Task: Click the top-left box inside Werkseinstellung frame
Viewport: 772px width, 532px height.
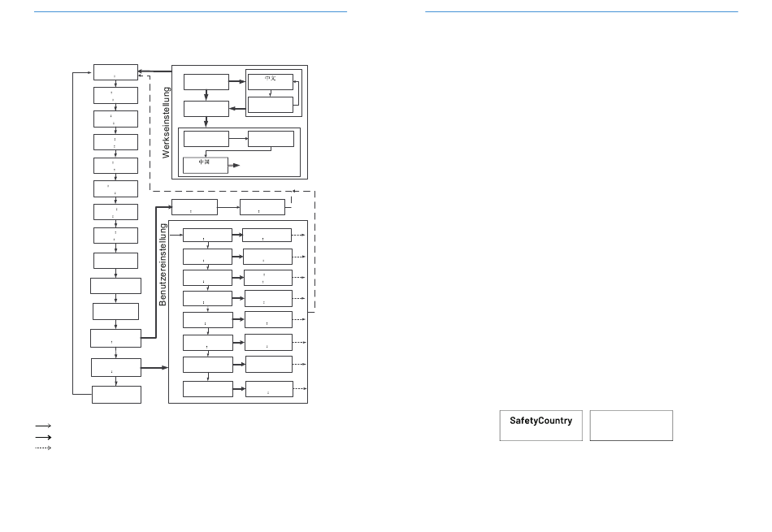Action: (206, 82)
